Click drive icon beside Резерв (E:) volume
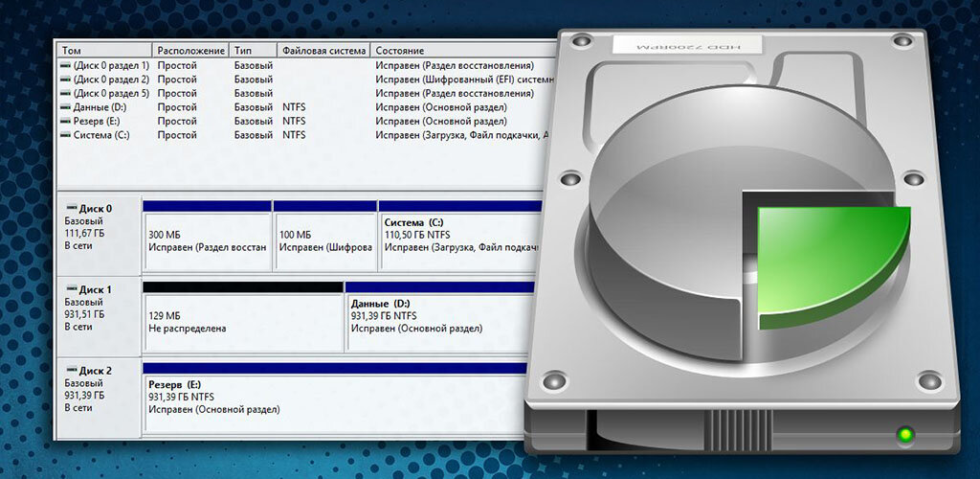 pos(66,121)
